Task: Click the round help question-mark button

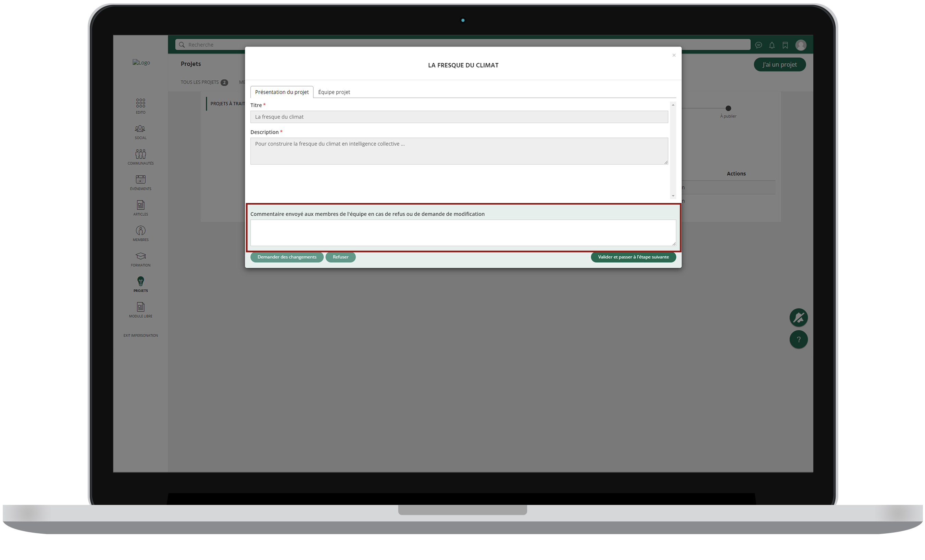Action: [x=799, y=339]
